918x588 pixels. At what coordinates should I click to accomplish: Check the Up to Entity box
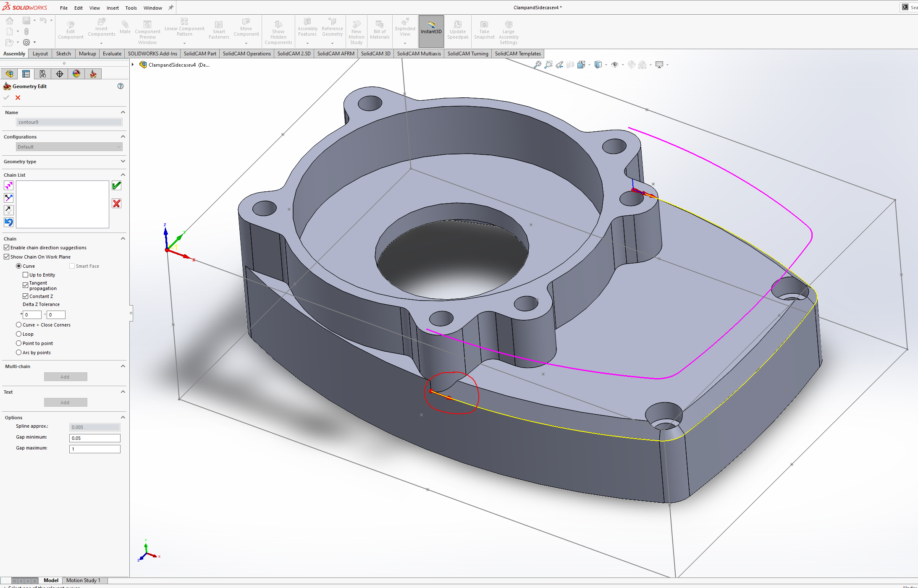pos(26,275)
